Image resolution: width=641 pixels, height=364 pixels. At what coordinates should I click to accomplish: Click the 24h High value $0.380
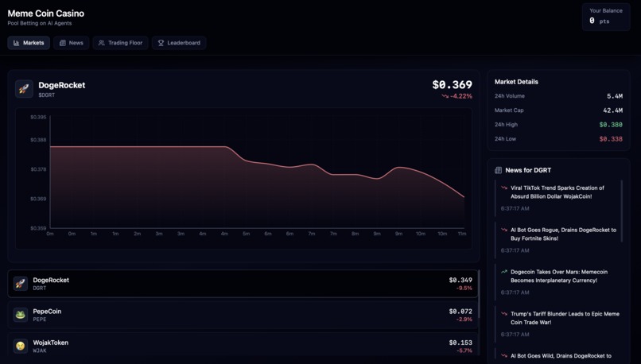pos(611,125)
